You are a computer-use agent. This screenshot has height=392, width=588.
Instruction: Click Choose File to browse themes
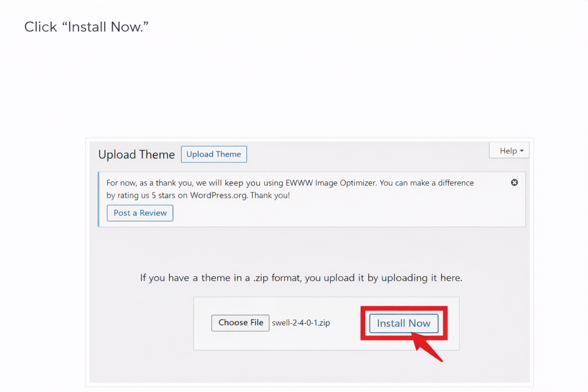241,323
